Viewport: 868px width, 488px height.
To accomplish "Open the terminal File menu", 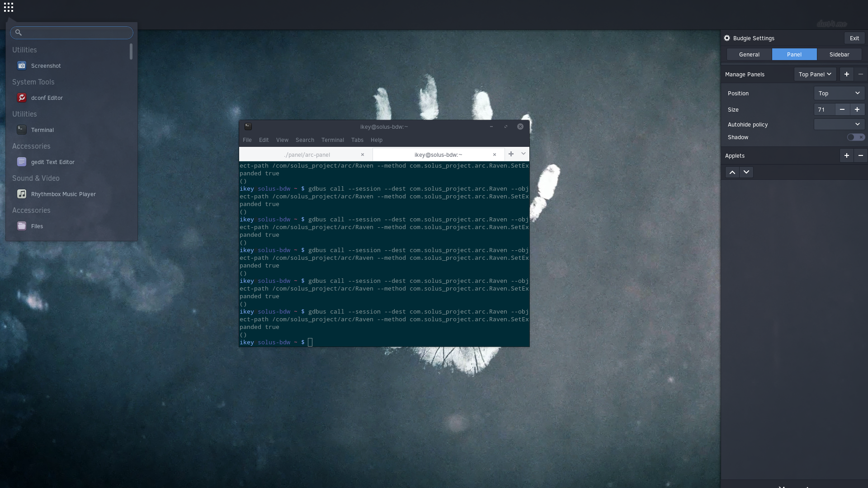I will coord(247,140).
